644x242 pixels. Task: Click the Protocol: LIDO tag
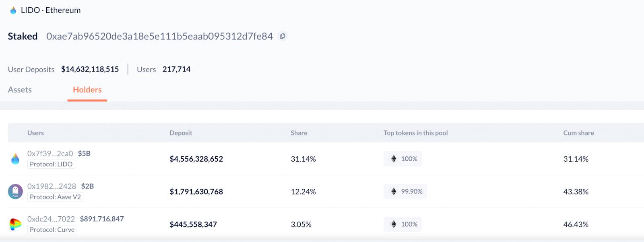[51, 164]
